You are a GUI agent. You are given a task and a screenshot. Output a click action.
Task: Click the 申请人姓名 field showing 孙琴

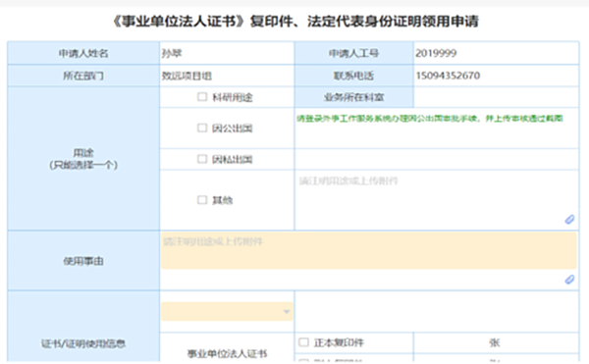tap(227, 53)
